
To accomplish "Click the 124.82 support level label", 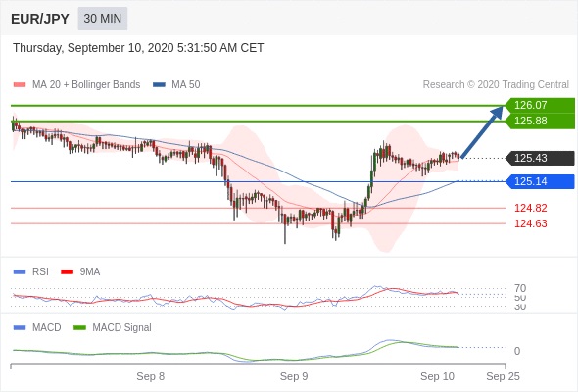I will pyautogui.click(x=530, y=208).
